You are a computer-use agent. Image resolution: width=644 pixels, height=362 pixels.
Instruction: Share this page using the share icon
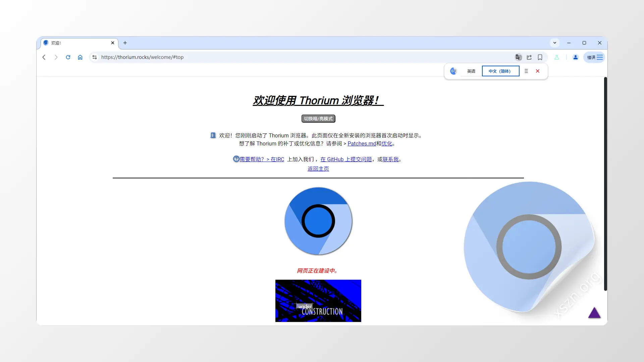click(x=529, y=57)
